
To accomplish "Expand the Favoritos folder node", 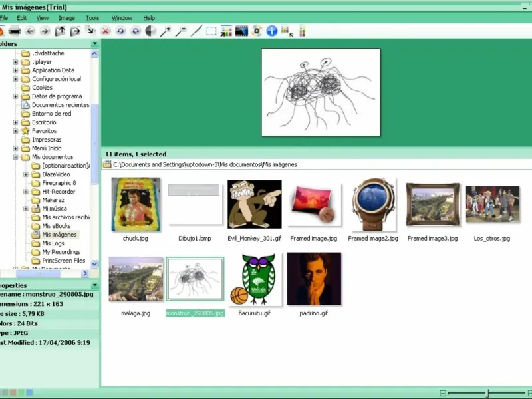I will 15,131.
